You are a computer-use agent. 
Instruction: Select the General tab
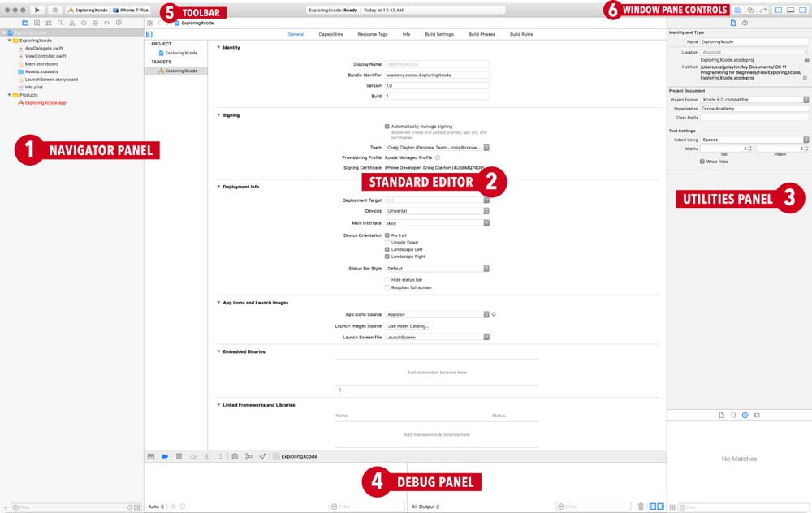(x=296, y=34)
